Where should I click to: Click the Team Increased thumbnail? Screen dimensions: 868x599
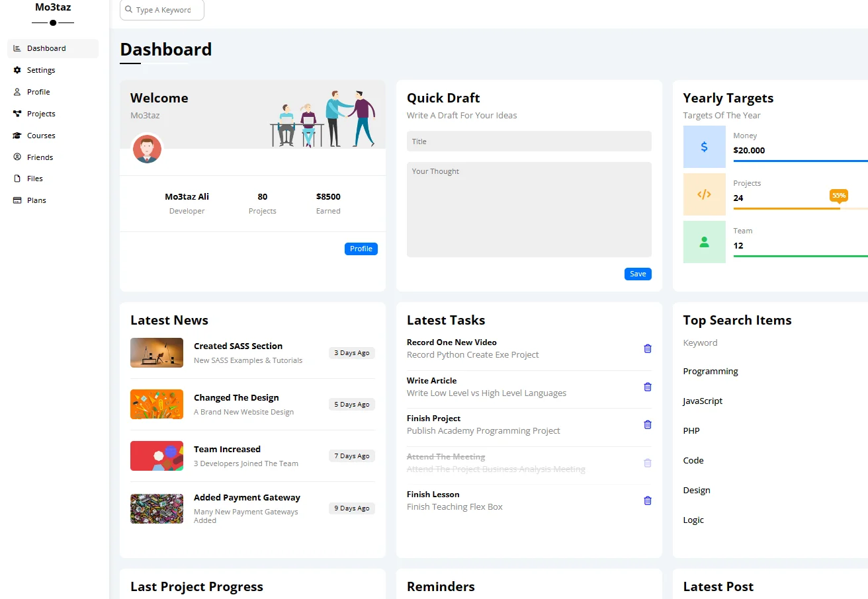tap(157, 456)
